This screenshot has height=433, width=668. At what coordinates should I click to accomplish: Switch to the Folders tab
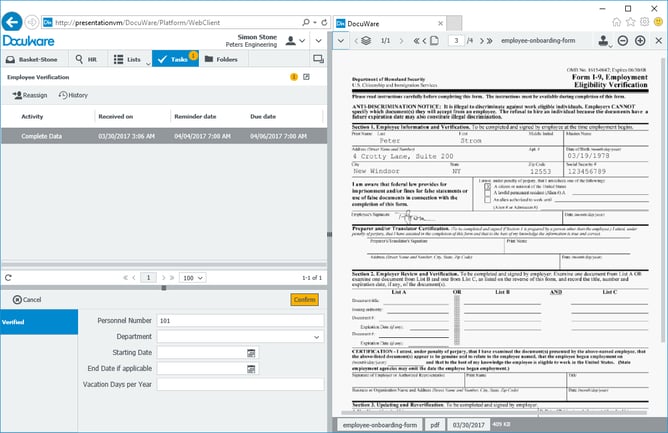[222, 60]
